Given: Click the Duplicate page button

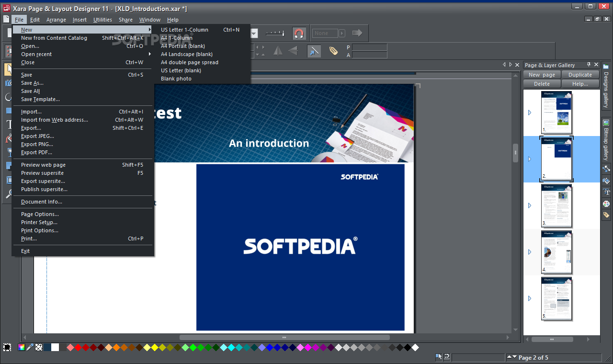Looking at the screenshot, I should tap(580, 75).
